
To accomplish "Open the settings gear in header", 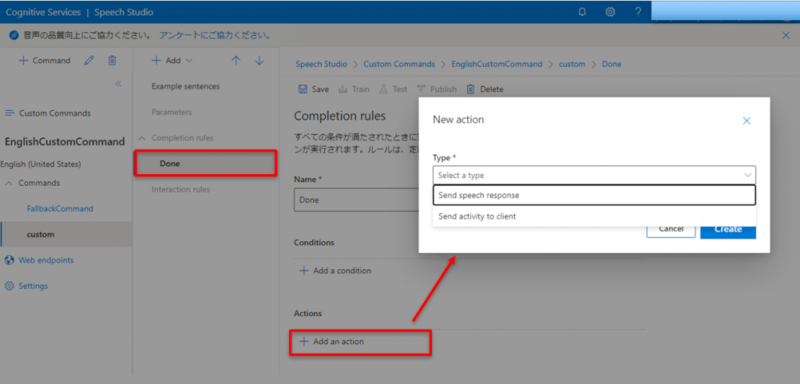I will (x=610, y=12).
